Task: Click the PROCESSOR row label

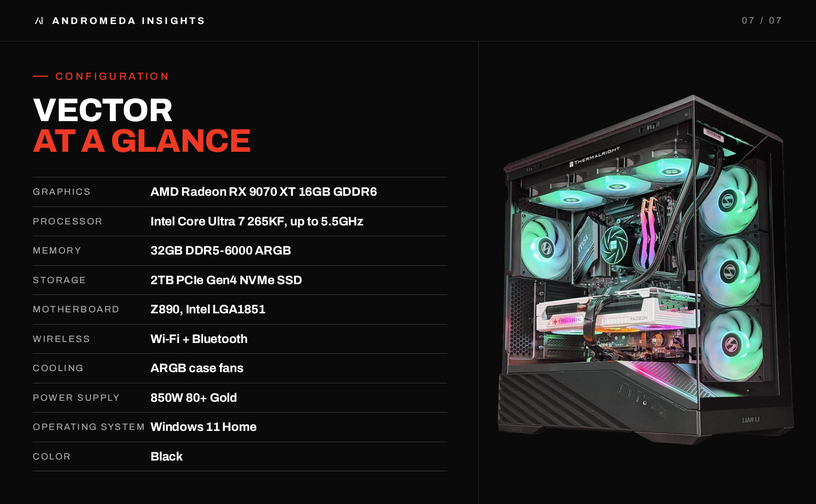Action: [68, 221]
